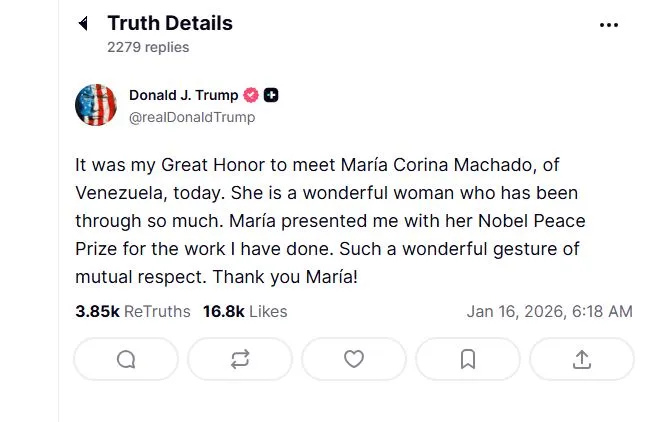Click the Jan 16, 2026 timestamp
Image resolution: width=646 pixels, height=422 pixels.
click(x=549, y=311)
